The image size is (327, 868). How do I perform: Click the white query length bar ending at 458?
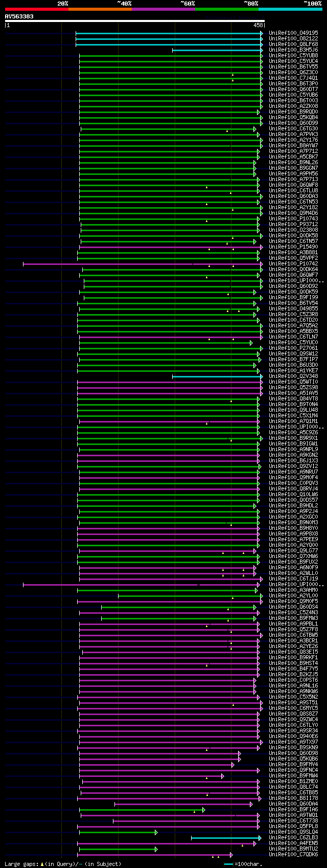135,21
